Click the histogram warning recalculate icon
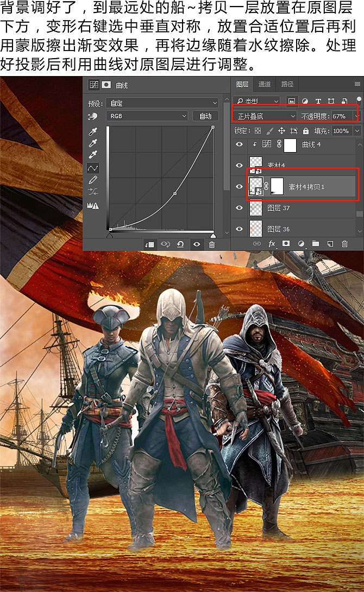364x592 pixels. tap(92, 205)
